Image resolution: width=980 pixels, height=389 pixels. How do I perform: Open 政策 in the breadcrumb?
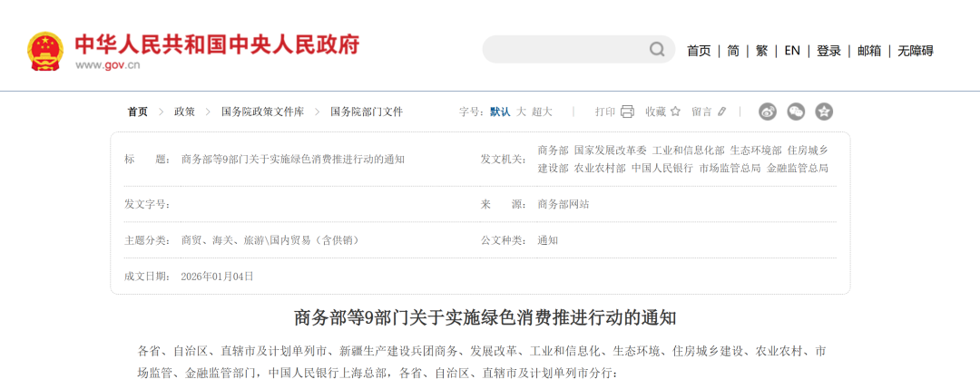[x=184, y=112]
